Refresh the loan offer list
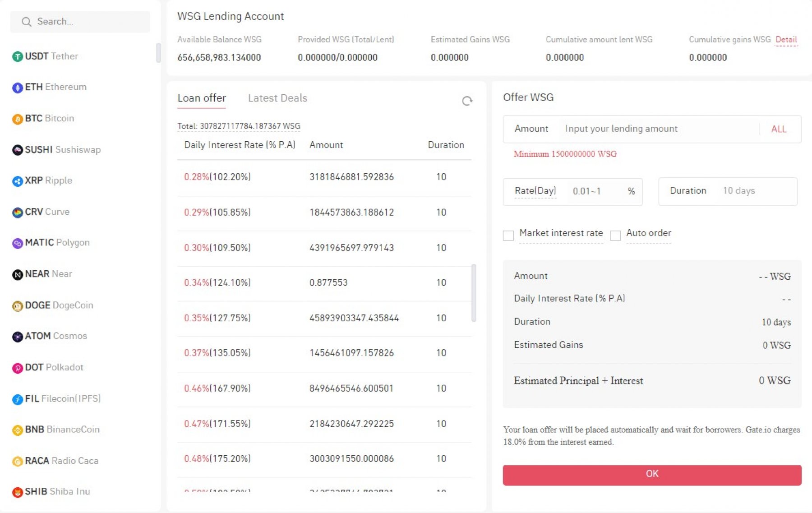This screenshot has width=812, height=513. (x=467, y=101)
